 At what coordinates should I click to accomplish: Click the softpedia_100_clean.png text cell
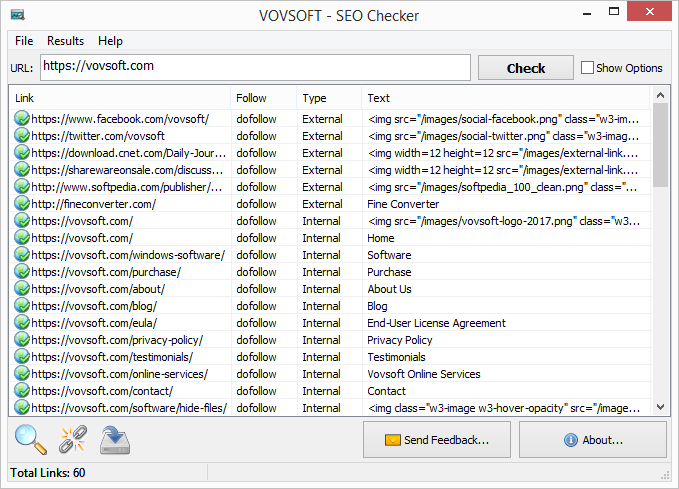point(502,187)
